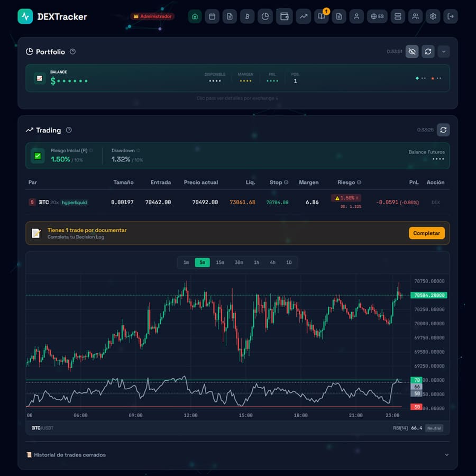This screenshot has width=476, height=476.
Task: Refresh the Trading section
Action: tap(443, 130)
